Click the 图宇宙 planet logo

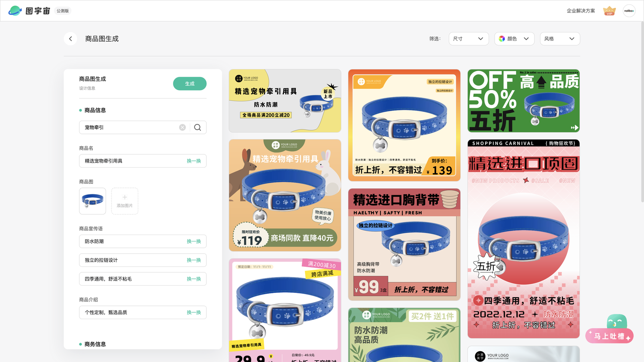[15, 11]
